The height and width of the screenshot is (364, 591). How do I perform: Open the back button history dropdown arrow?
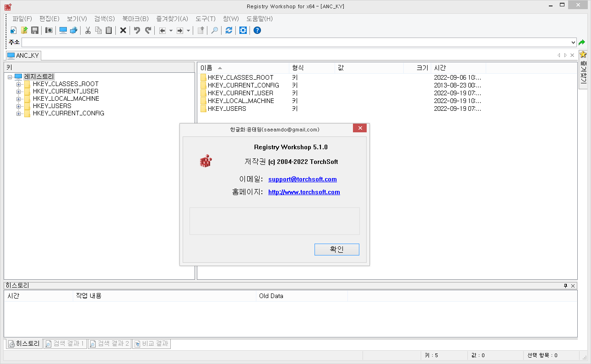[171, 31]
